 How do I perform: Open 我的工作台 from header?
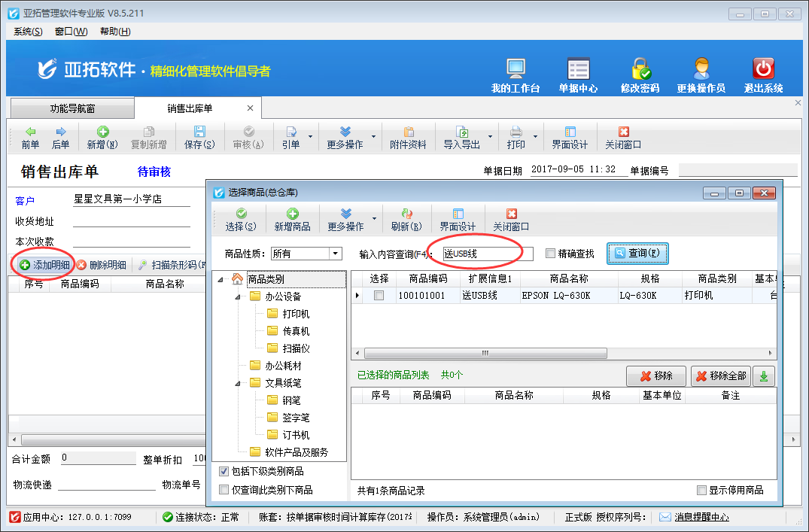(x=516, y=69)
